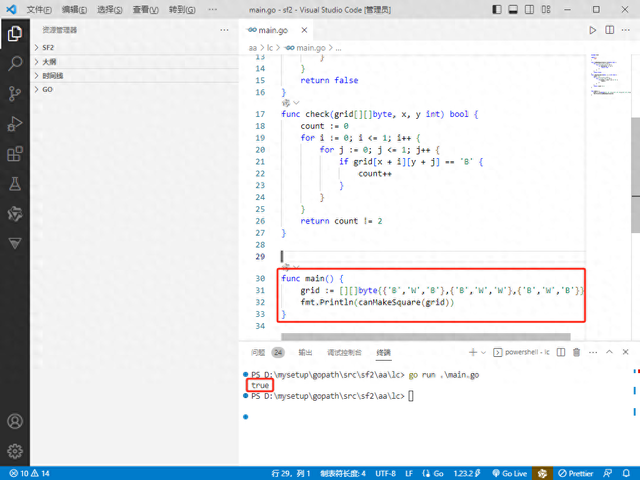Image resolution: width=640 pixels, height=480 pixels.
Task: Click the editor horizontal scrollbar
Action: coord(425,337)
